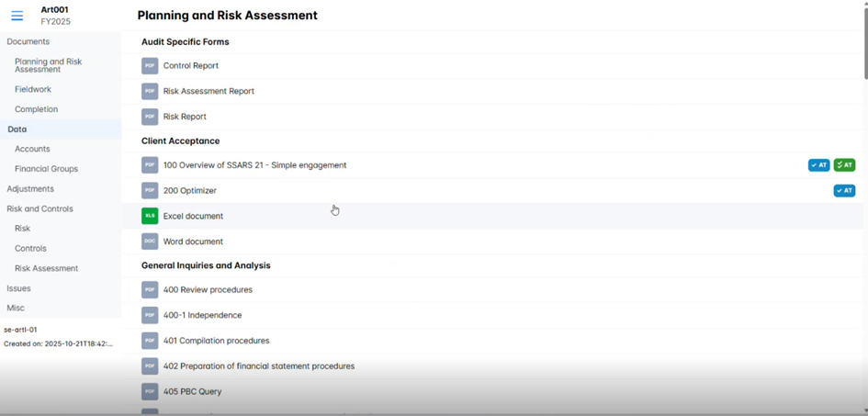Open the Risk Report document

tap(185, 117)
